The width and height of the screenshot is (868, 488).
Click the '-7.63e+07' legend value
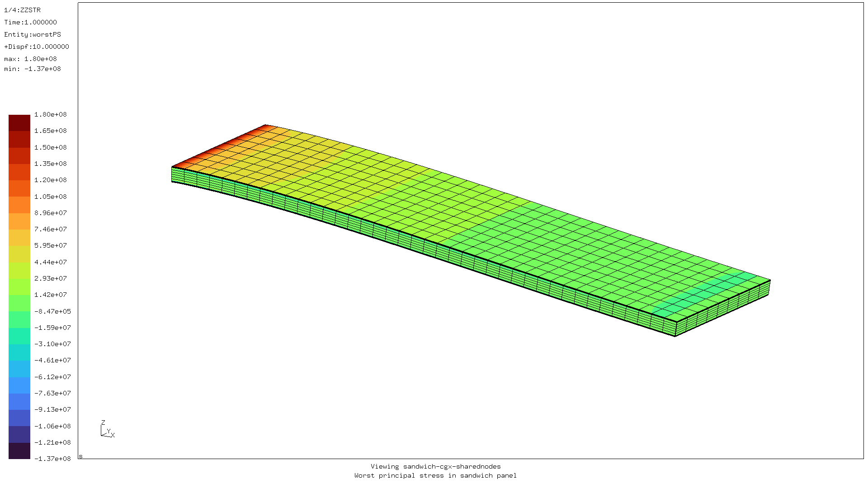52,393
